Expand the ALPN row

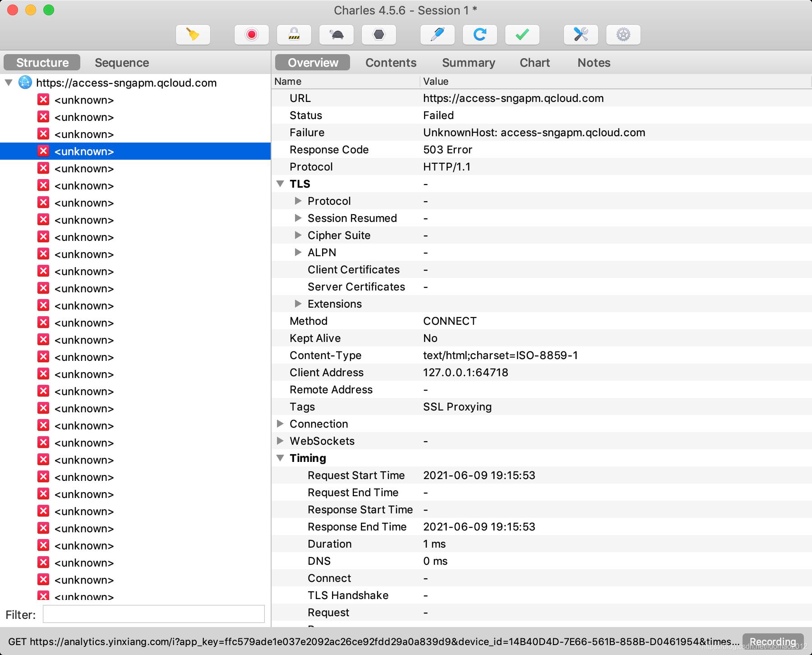298,252
